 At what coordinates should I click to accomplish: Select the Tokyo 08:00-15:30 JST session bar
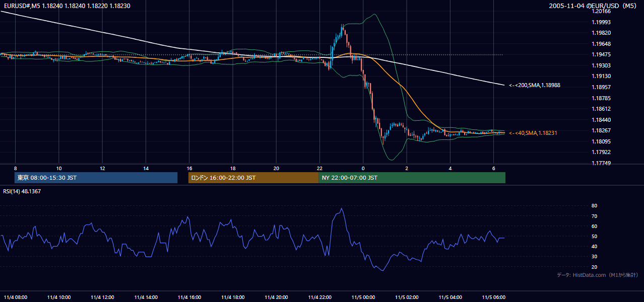click(96, 178)
